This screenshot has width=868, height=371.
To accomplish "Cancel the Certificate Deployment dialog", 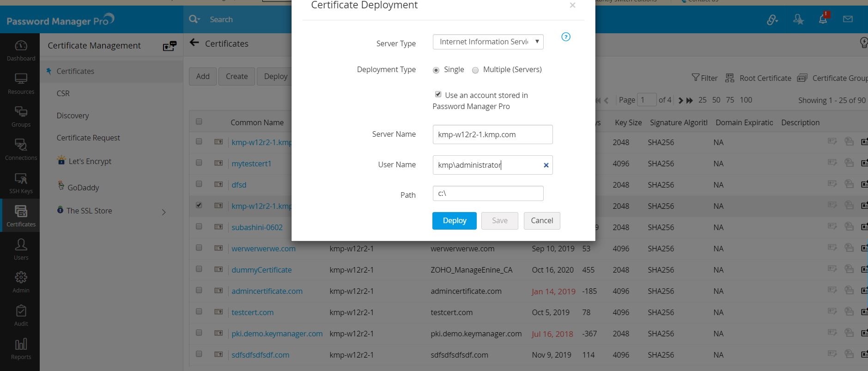I will [x=541, y=220].
